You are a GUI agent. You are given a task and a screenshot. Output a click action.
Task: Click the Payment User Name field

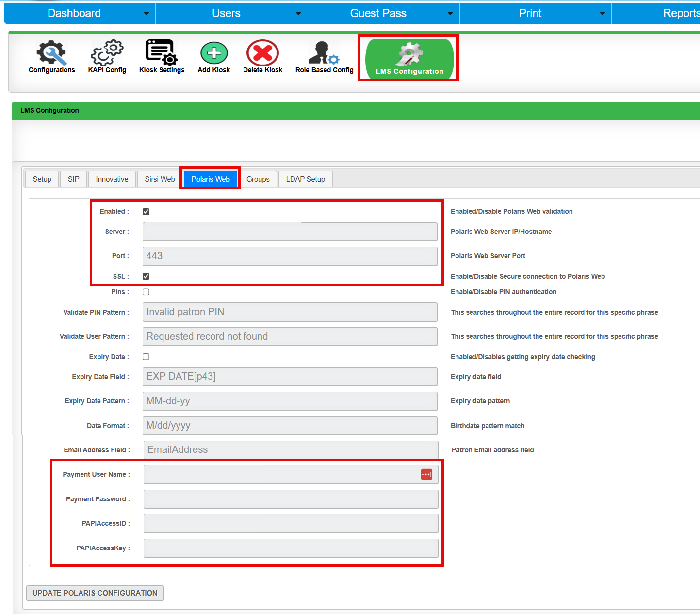(x=291, y=474)
